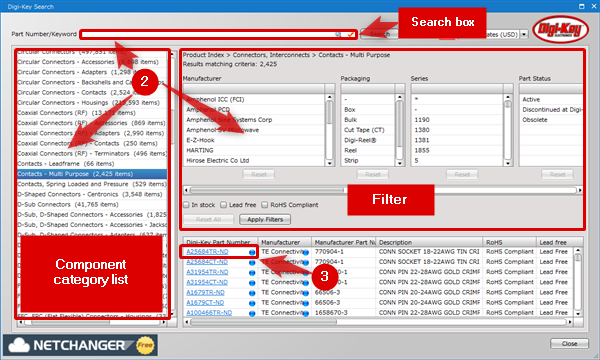Click Reset under the Series list
Screen dimensions: 600x360
462,174
